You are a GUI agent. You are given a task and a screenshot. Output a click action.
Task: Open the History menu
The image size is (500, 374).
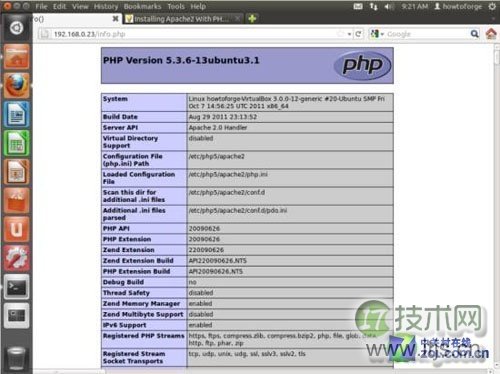pyautogui.click(x=106, y=6)
